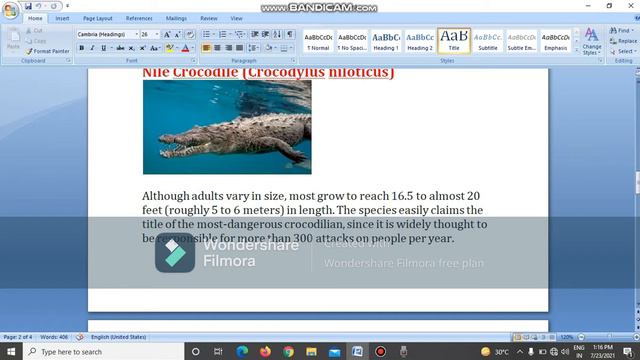The width and height of the screenshot is (640, 360).
Task: Open Change Styles menu
Action: [x=591, y=41]
